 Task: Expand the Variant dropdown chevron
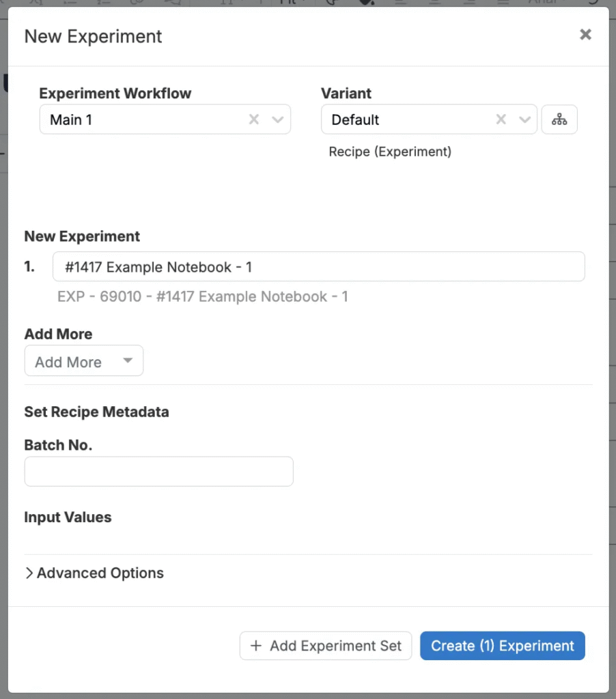pos(525,119)
